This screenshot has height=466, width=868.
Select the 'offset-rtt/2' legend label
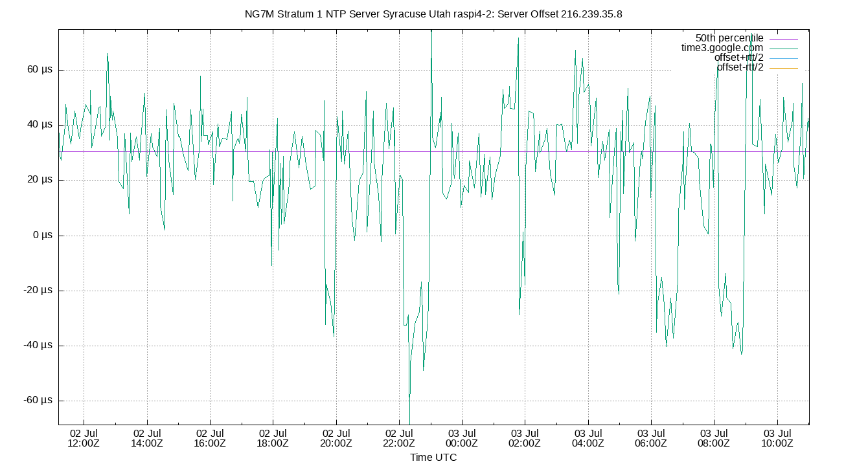coord(740,67)
